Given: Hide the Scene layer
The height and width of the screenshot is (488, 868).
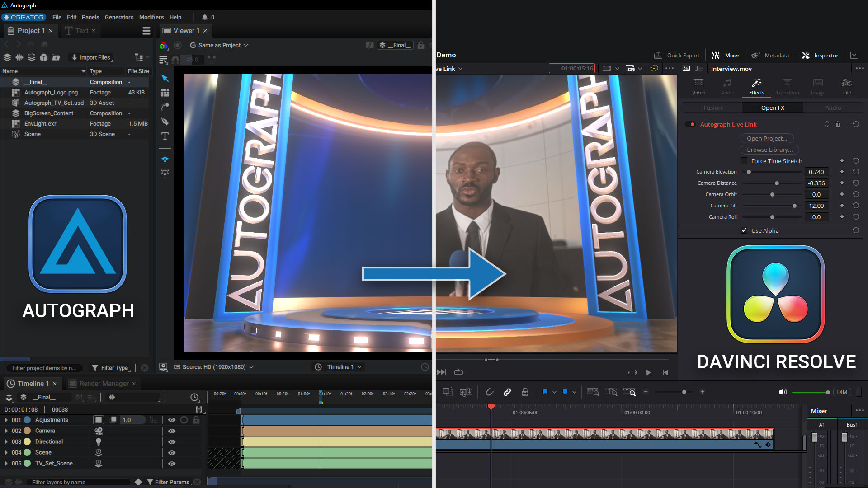Looking at the screenshot, I should [x=172, y=452].
